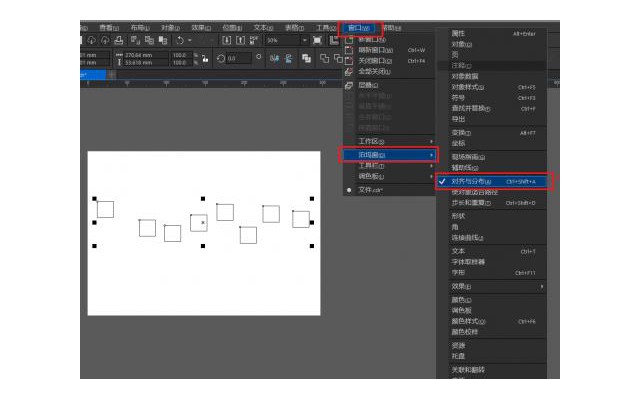Open the 变换 docker (Alt+F7)
The image size is (640, 400).
(492, 133)
